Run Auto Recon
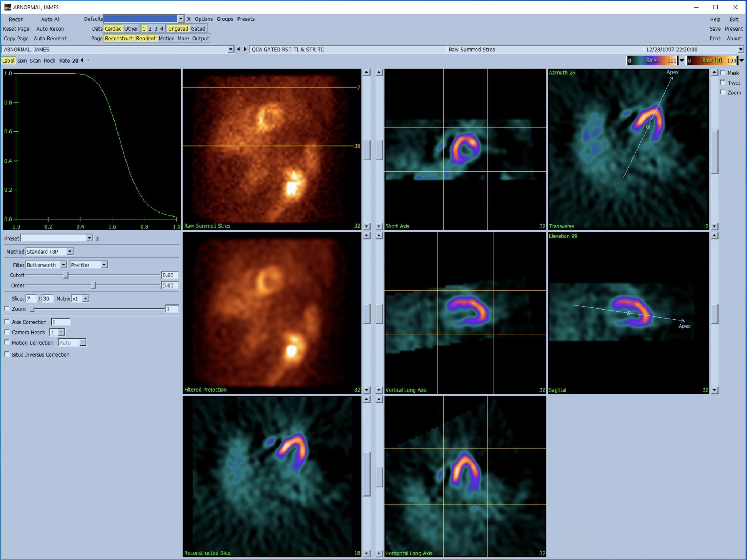Viewport: 747px width, 560px height. pos(50,29)
